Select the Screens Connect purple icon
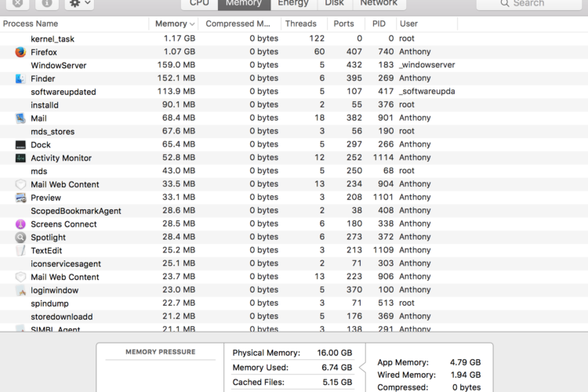Image resolution: width=588 pixels, height=392 pixels. point(20,224)
